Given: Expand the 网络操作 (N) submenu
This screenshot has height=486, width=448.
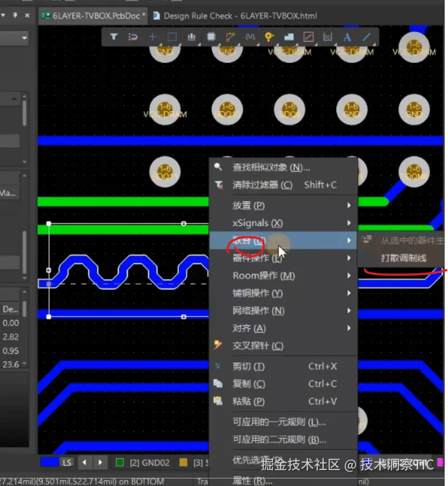Looking at the screenshot, I should click(x=283, y=310).
